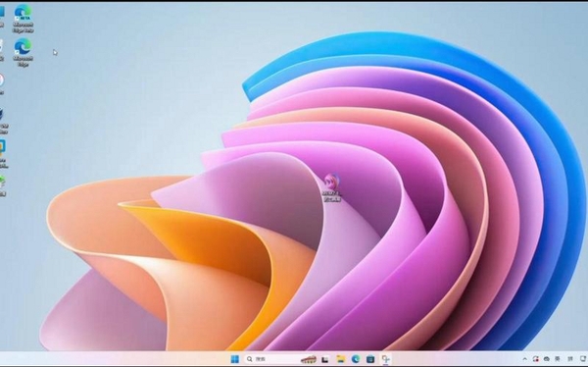The height and width of the screenshot is (367, 588).
Task: Select the round white desktop icon at left edge
Action: pos(2,83)
